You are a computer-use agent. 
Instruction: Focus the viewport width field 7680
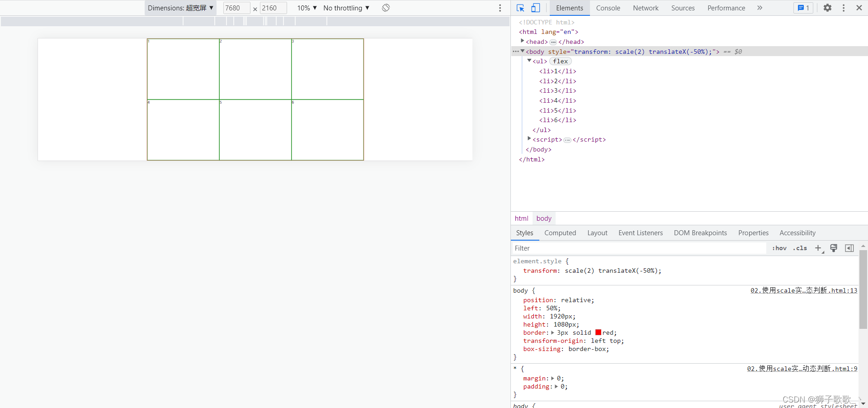236,8
